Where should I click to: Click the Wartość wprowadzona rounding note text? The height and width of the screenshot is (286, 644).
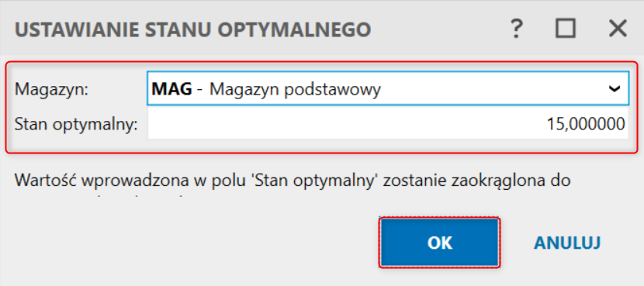[x=293, y=181]
